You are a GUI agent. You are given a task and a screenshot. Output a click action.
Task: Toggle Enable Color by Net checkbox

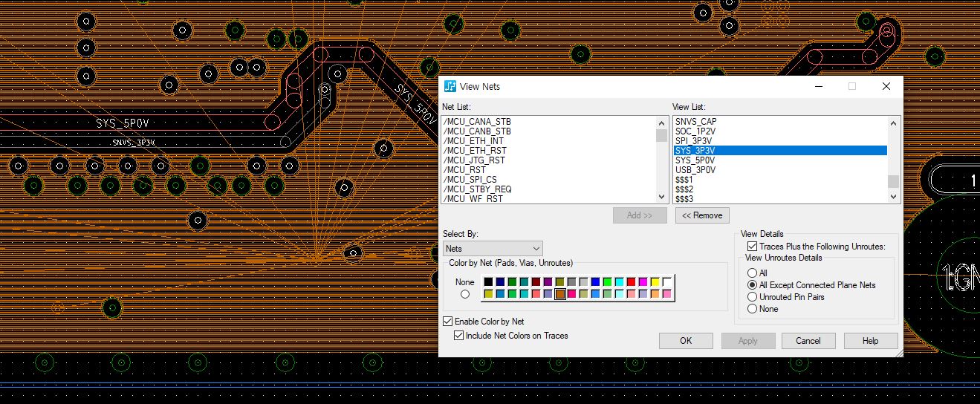(447, 322)
